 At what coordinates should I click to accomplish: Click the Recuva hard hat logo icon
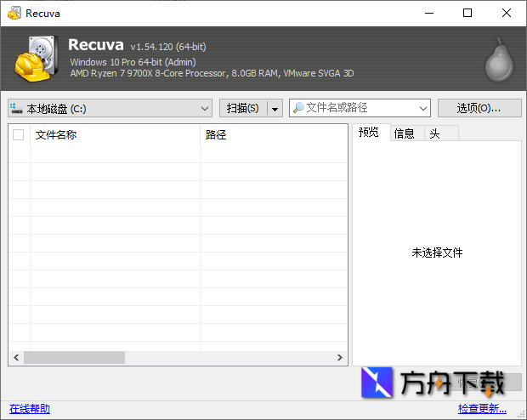(37, 59)
